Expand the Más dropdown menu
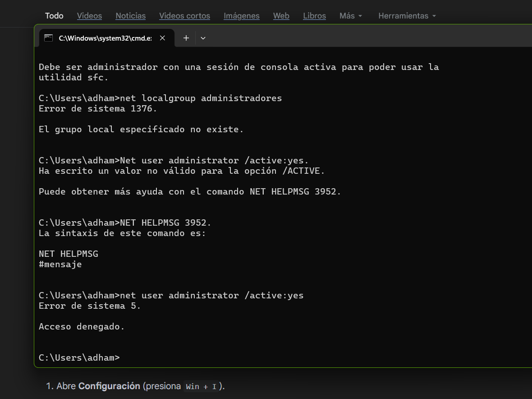The image size is (532, 399). click(x=351, y=16)
